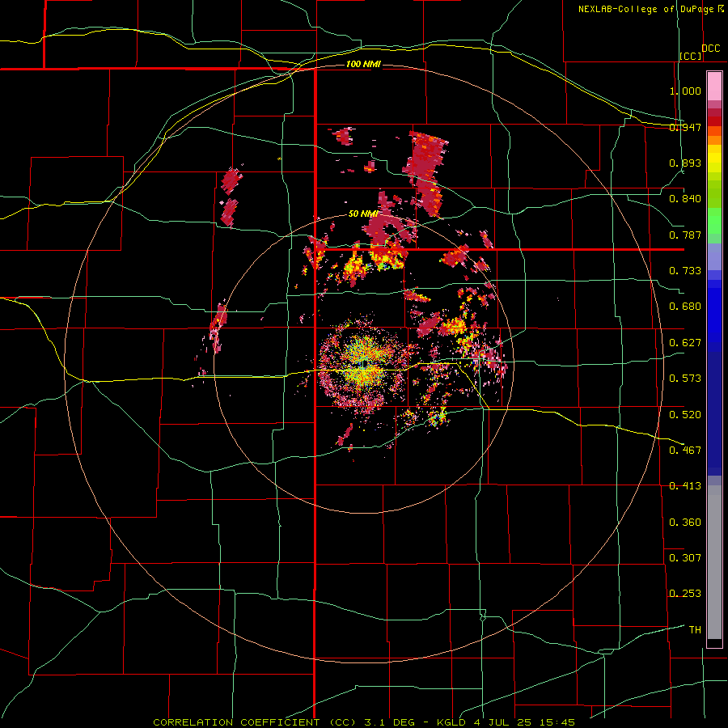This screenshot has height=728, width=728.
Task: Click the 1.000 legend value
Action: pyautogui.click(x=685, y=91)
